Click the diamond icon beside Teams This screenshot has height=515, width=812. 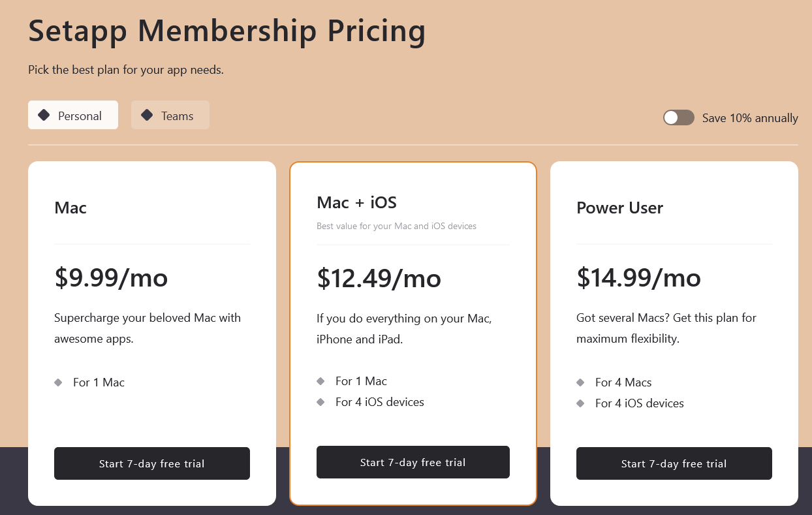click(146, 115)
